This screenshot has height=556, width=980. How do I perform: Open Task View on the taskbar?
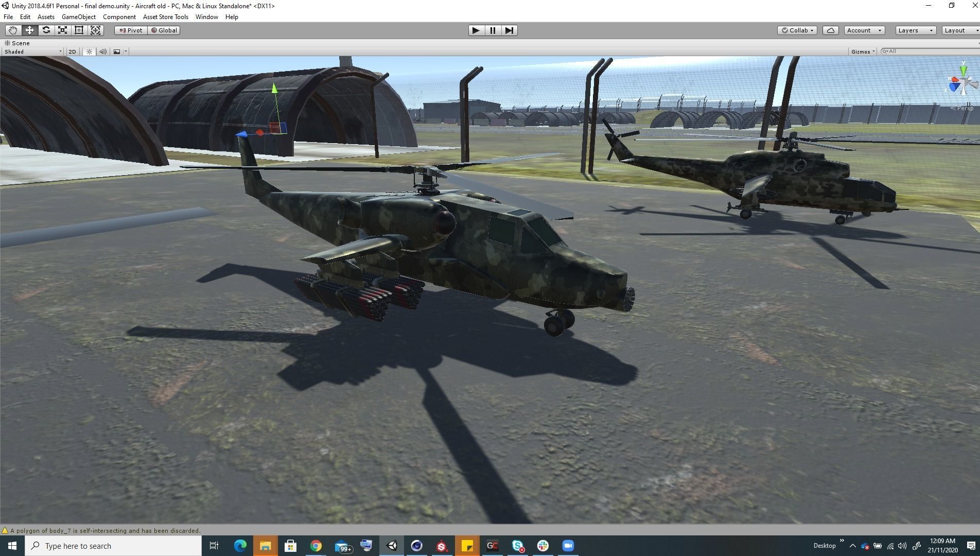point(214,546)
